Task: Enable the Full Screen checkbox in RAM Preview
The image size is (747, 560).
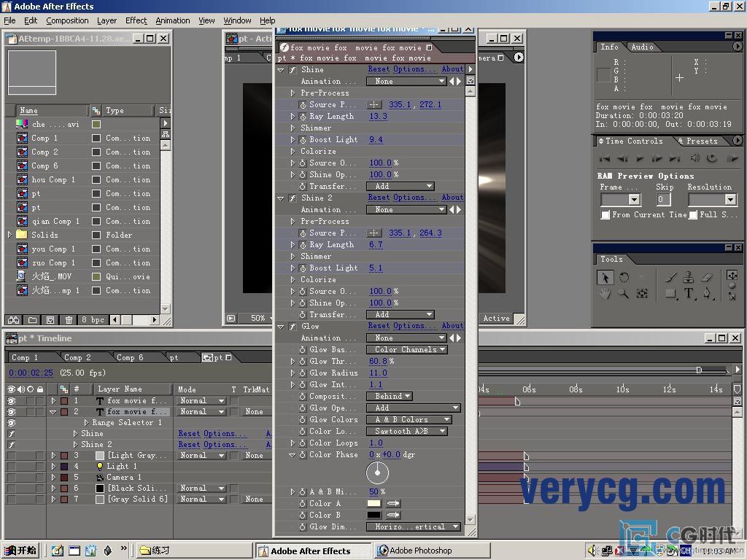Action: (693, 215)
